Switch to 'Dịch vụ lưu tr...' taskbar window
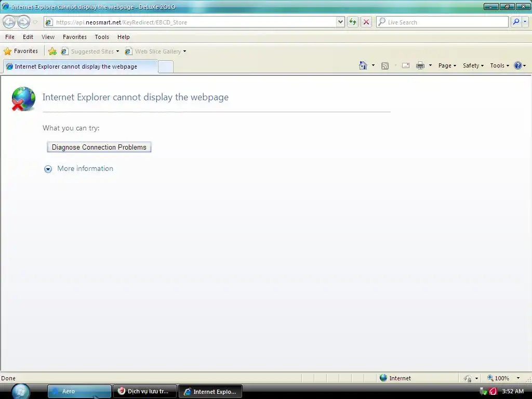 [x=144, y=392]
